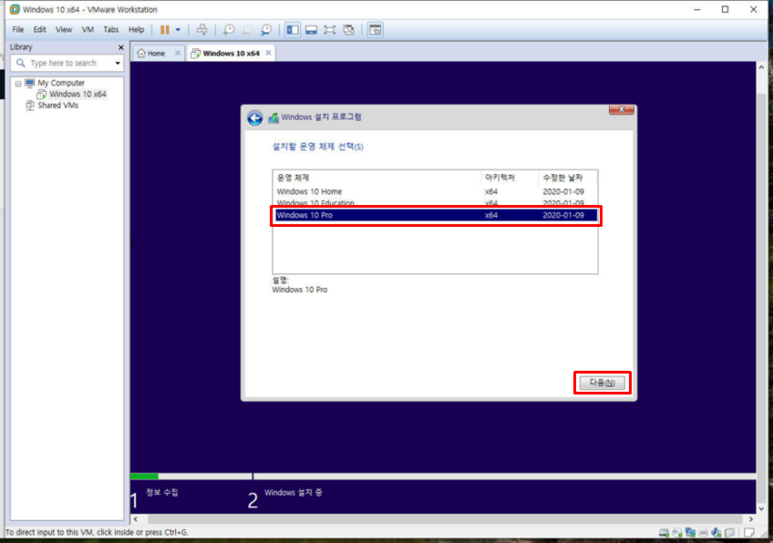Screen dimensions: 773x543
Task: Click the 운영 체제 column header
Action: click(x=377, y=178)
